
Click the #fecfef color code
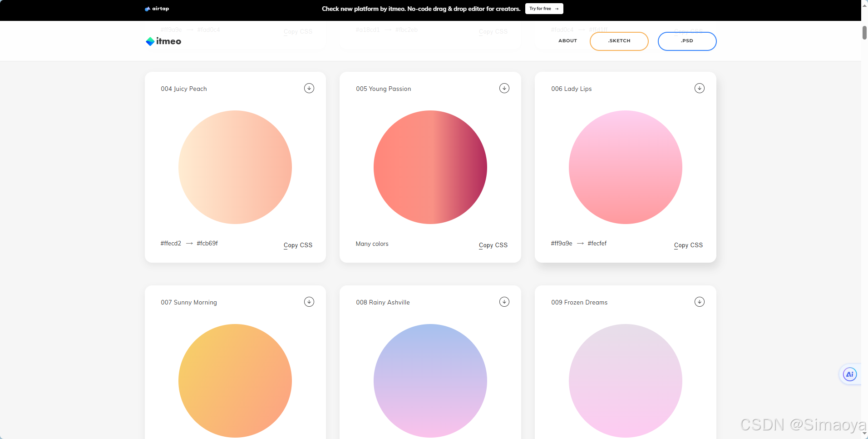[597, 243]
